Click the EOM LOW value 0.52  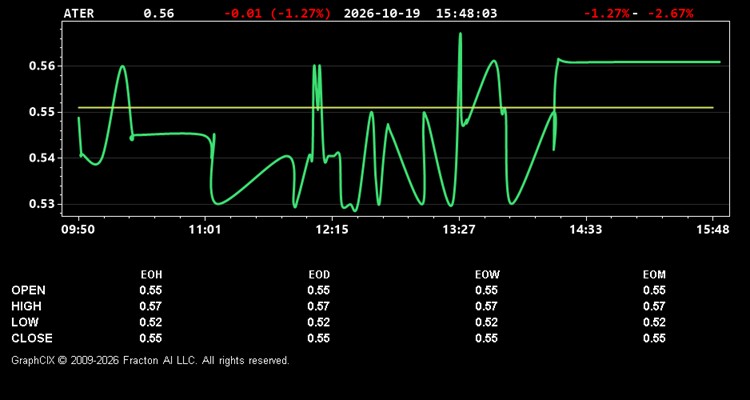(654, 322)
